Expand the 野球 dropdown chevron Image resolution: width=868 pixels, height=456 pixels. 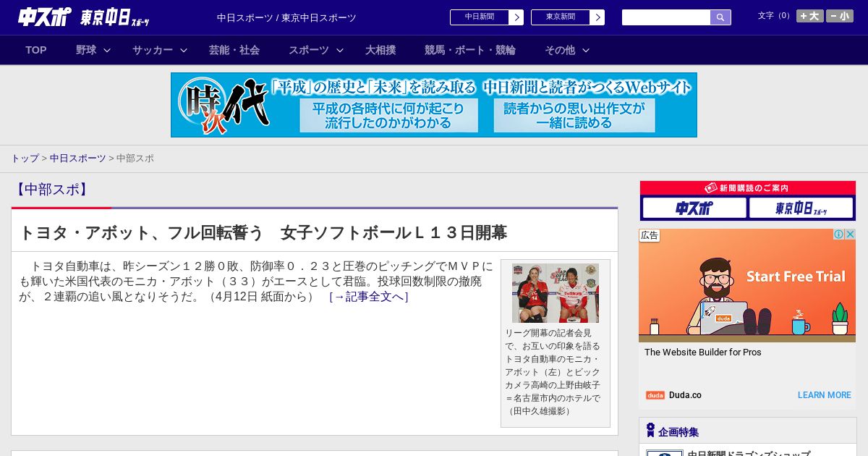pos(107,50)
